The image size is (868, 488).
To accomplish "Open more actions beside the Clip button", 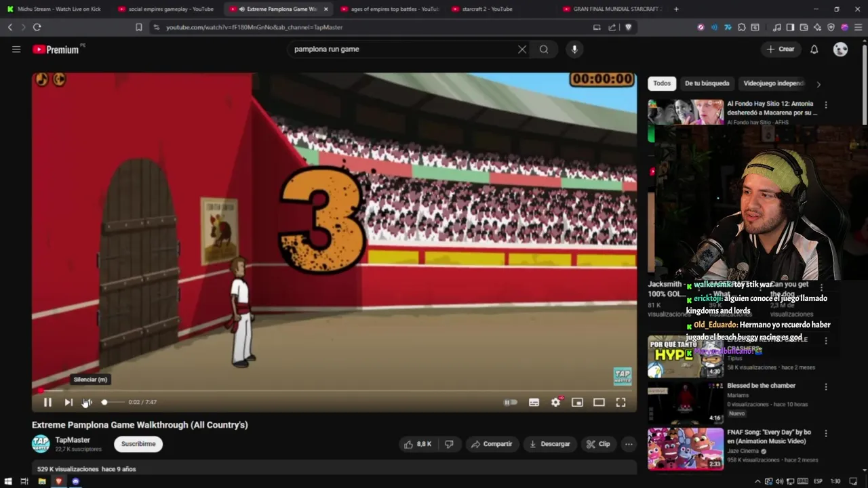I will tap(629, 444).
